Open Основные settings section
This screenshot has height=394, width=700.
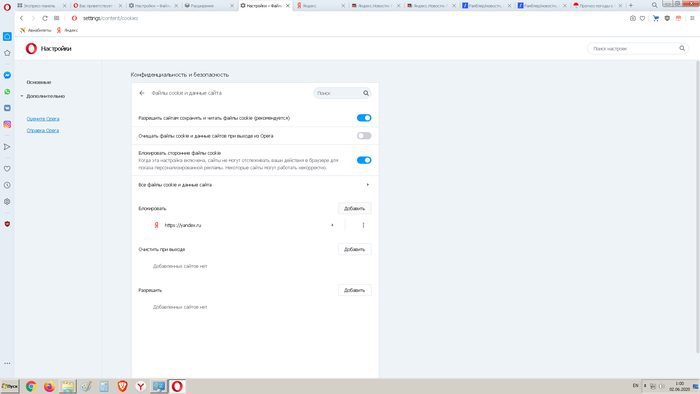[39, 82]
